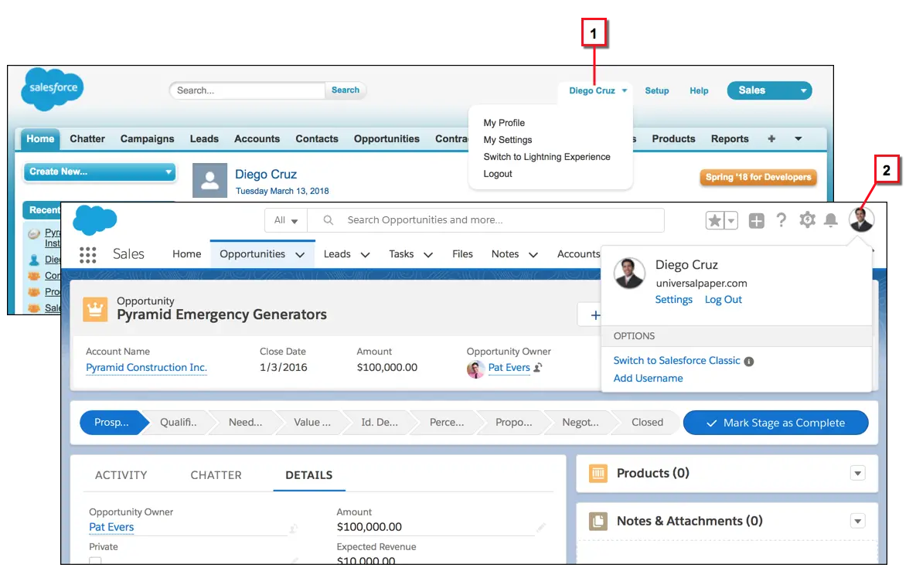Select Switch to Lightning Experience
The image size is (916, 588).
pos(547,157)
